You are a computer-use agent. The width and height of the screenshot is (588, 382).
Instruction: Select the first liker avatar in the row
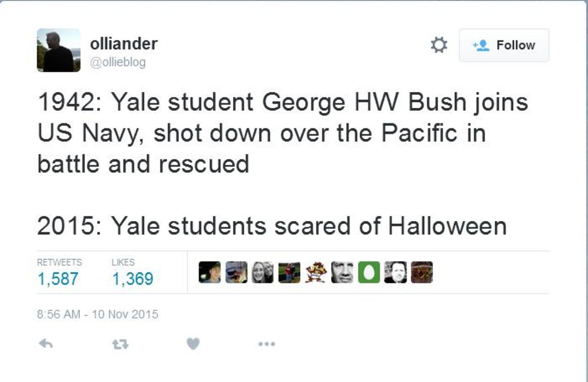coord(209,272)
